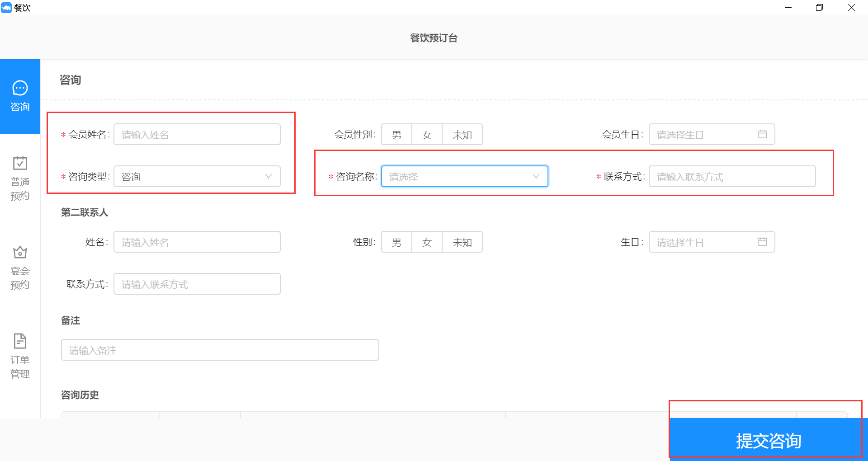Click the 提交咨询 button
Screen dimensions: 868x461
pyautogui.click(x=769, y=440)
